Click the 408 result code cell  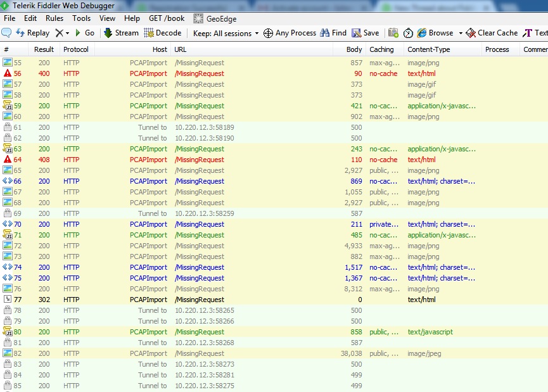click(44, 160)
